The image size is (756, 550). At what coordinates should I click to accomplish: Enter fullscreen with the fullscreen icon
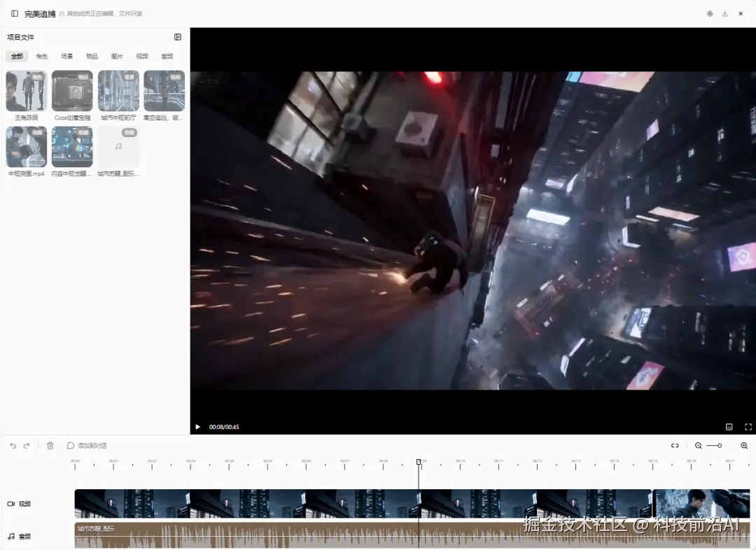click(748, 427)
